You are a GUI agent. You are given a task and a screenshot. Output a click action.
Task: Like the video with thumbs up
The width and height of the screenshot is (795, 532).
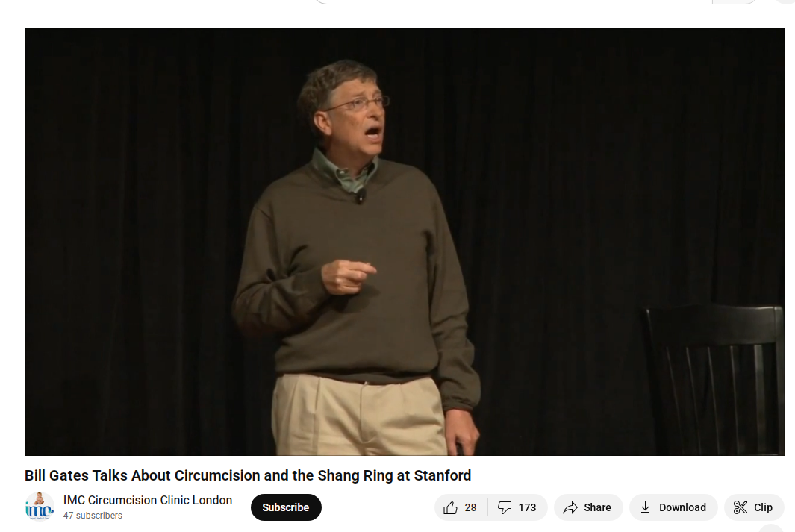point(461,507)
